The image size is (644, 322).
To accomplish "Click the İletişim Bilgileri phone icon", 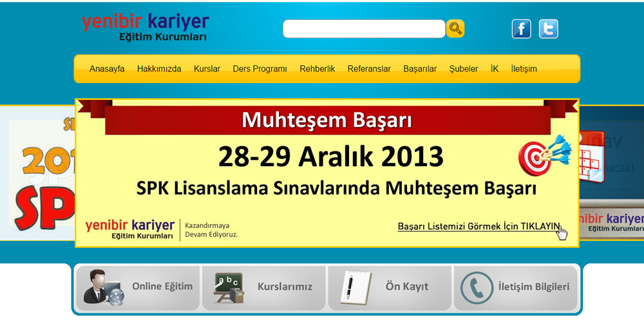I will [x=477, y=287].
